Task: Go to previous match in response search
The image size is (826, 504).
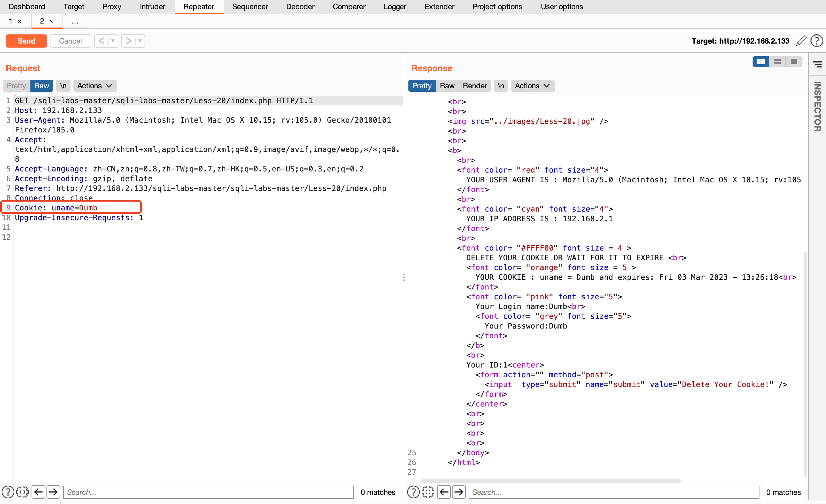Action: 444,492
